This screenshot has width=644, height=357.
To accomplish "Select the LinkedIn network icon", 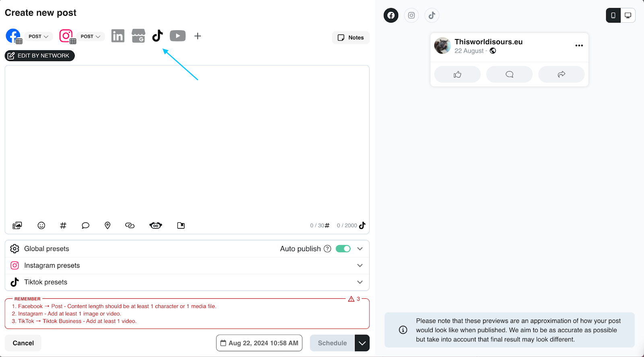I will [118, 36].
